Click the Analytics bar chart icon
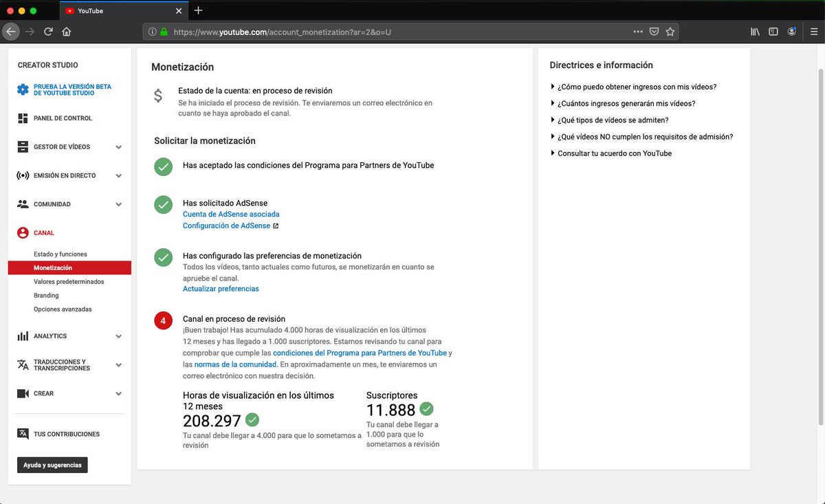 click(x=23, y=336)
